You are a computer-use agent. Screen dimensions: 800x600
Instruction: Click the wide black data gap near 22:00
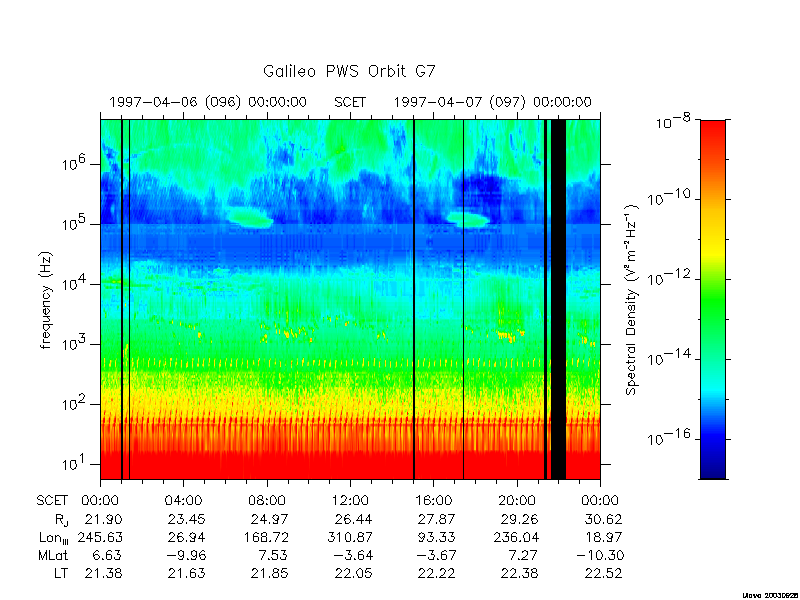[x=559, y=299]
